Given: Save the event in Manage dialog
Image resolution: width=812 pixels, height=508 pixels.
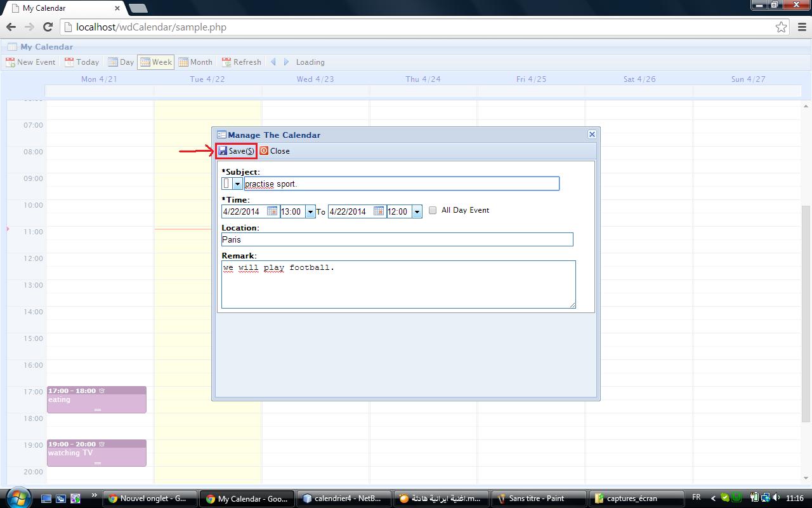Looking at the screenshot, I should [x=236, y=151].
